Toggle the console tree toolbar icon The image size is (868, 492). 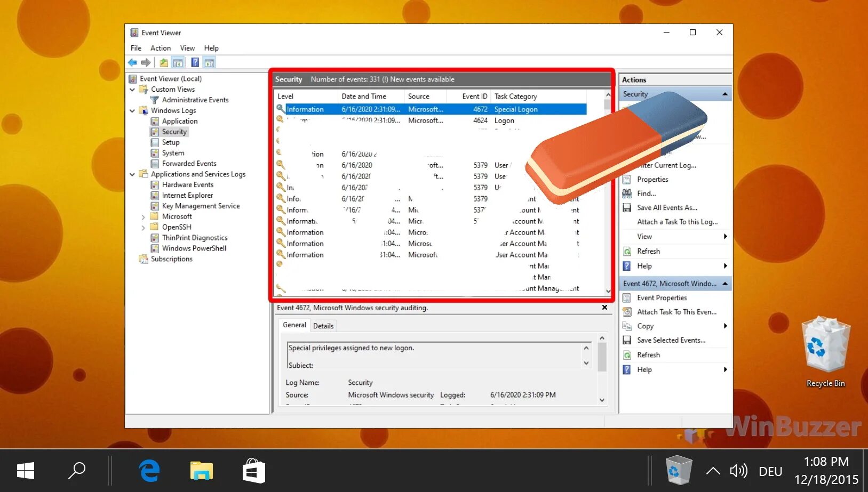point(178,63)
